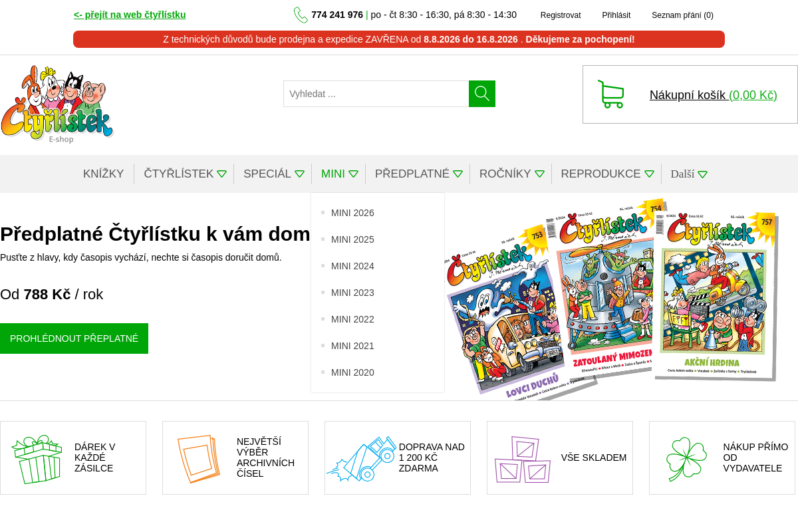Image resolution: width=798 pixels, height=532 pixels.
Task: Click the green search magnifier button
Action: coord(482,94)
